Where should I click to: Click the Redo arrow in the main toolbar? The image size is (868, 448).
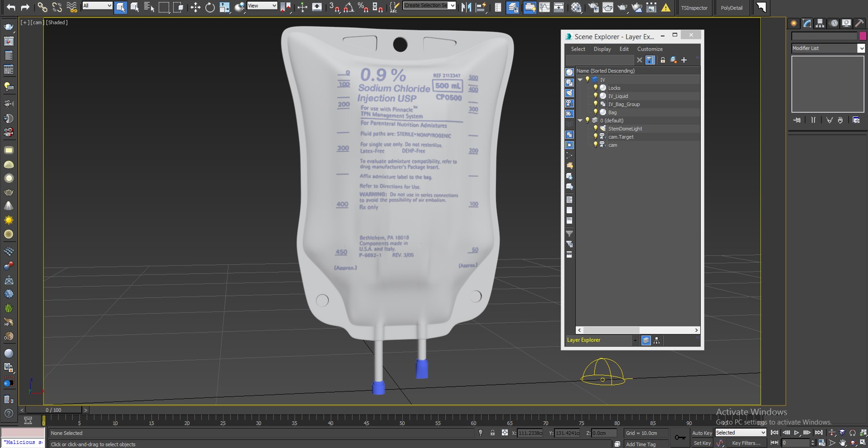point(25,7)
